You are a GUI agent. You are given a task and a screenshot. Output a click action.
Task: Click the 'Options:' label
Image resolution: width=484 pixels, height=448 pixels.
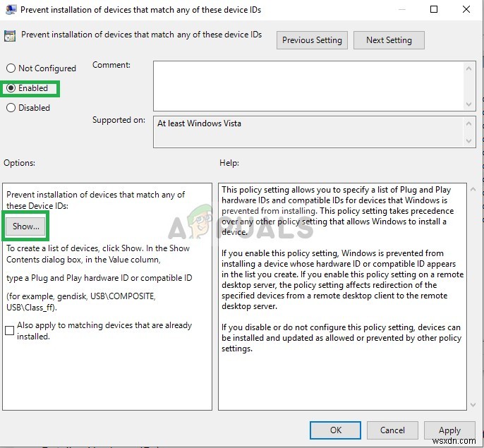point(19,163)
